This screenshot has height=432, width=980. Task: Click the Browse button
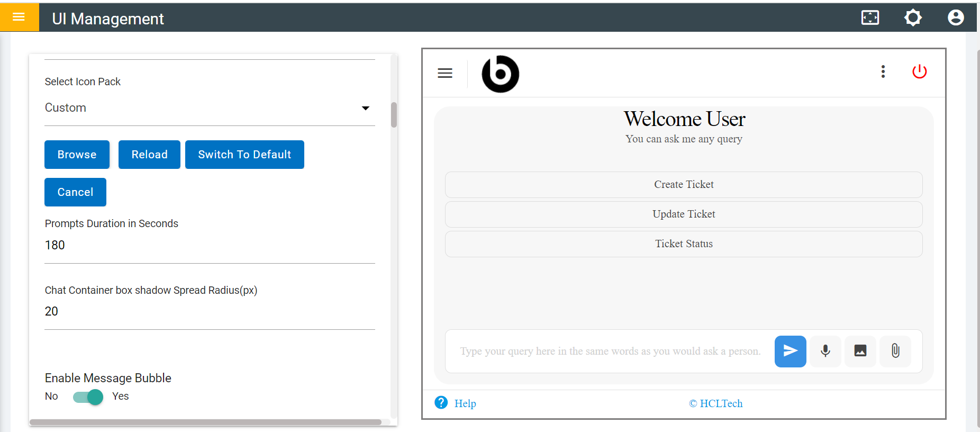coord(77,155)
